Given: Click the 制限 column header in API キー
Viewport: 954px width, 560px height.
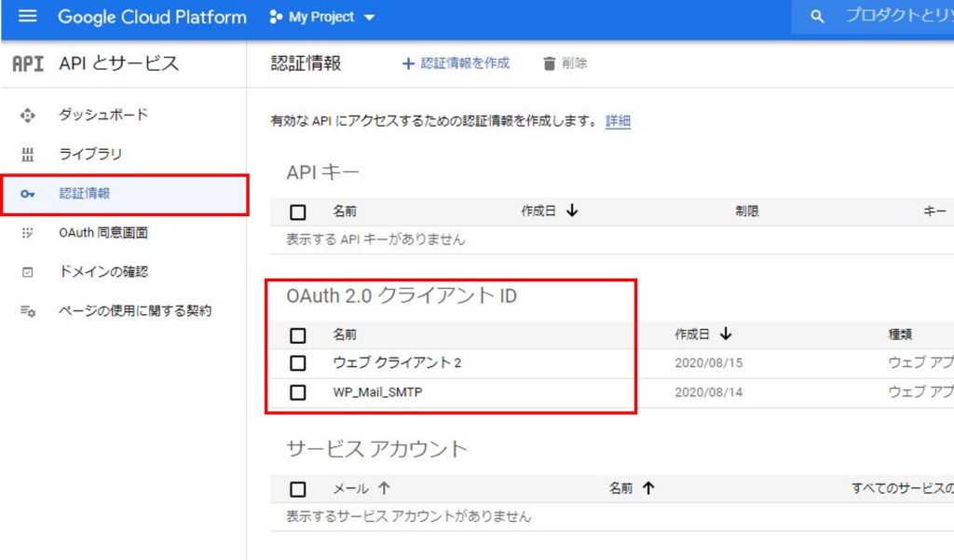Looking at the screenshot, I should (746, 212).
